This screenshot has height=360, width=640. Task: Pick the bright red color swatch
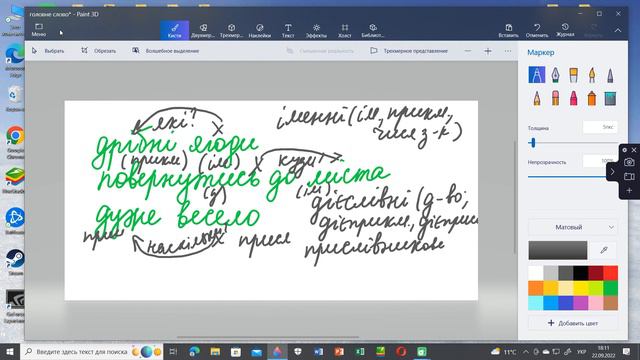(x=611, y=273)
